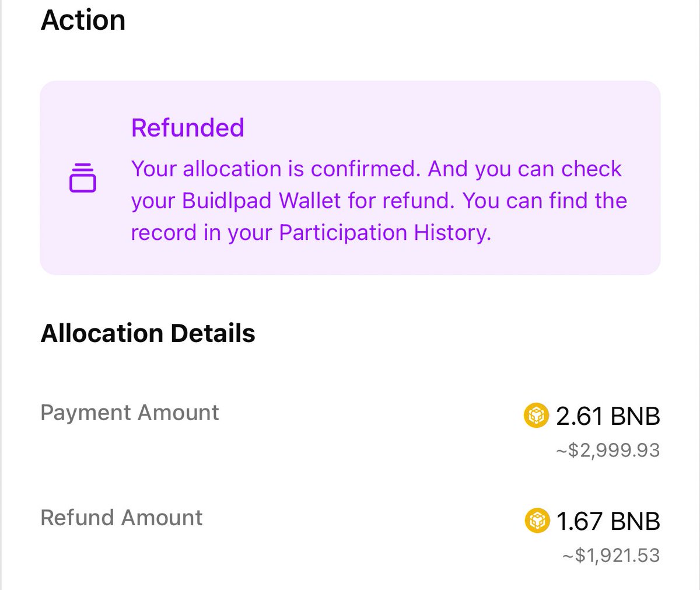Tap the Refund Amount label
The height and width of the screenshot is (590, 700).
121,518
